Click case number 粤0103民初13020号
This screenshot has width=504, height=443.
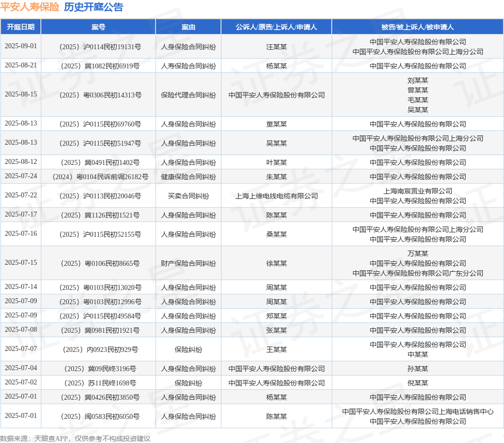[100, 288]
